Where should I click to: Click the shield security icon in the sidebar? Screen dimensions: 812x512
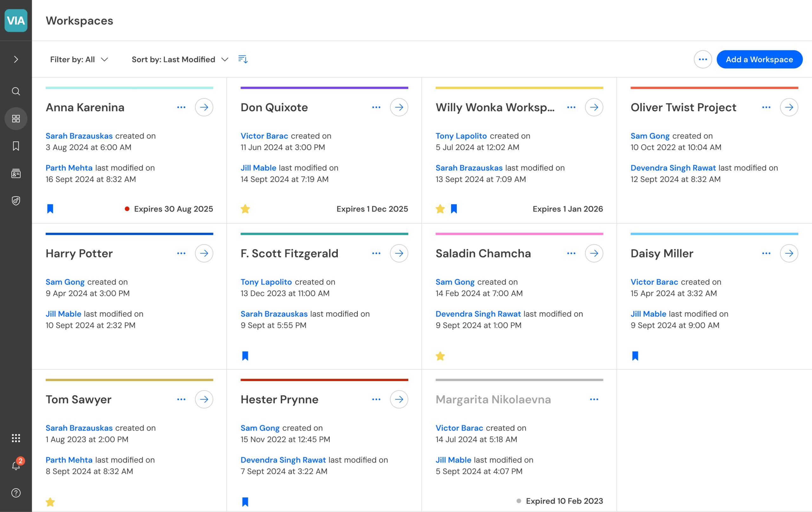pos(16,201)
